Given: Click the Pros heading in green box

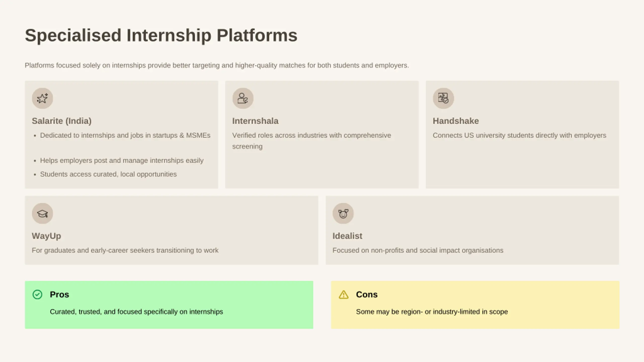Looking at the screenshot, I should point(59,294).
